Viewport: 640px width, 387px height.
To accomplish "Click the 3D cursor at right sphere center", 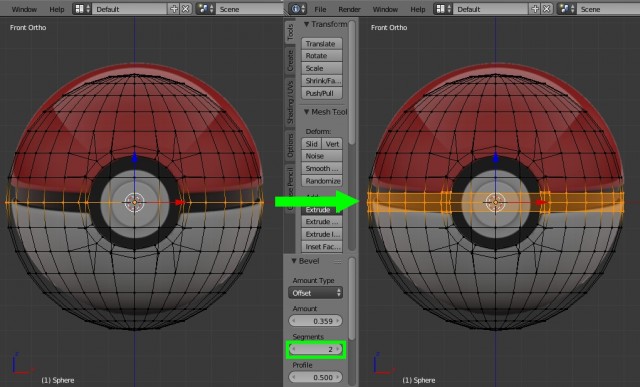I will pyautogui.click(x=496, y=202).
